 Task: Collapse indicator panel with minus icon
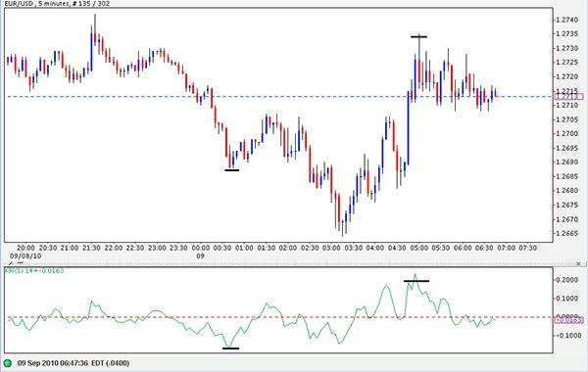tap(21, 263)
